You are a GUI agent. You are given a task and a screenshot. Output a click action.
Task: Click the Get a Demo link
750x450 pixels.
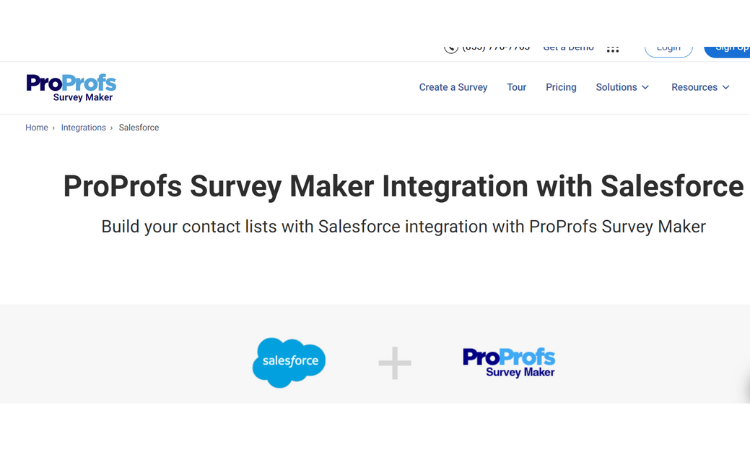(x=568, y=48)
